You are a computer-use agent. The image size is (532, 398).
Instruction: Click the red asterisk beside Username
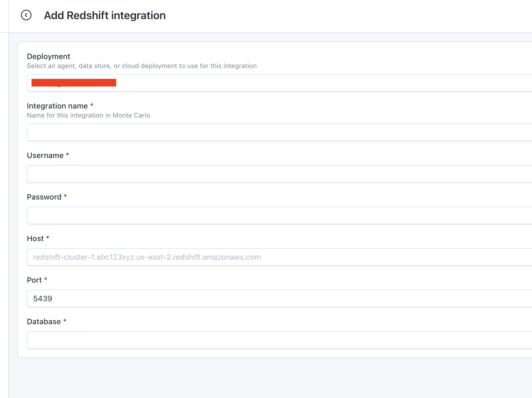(x=67, y=155)
